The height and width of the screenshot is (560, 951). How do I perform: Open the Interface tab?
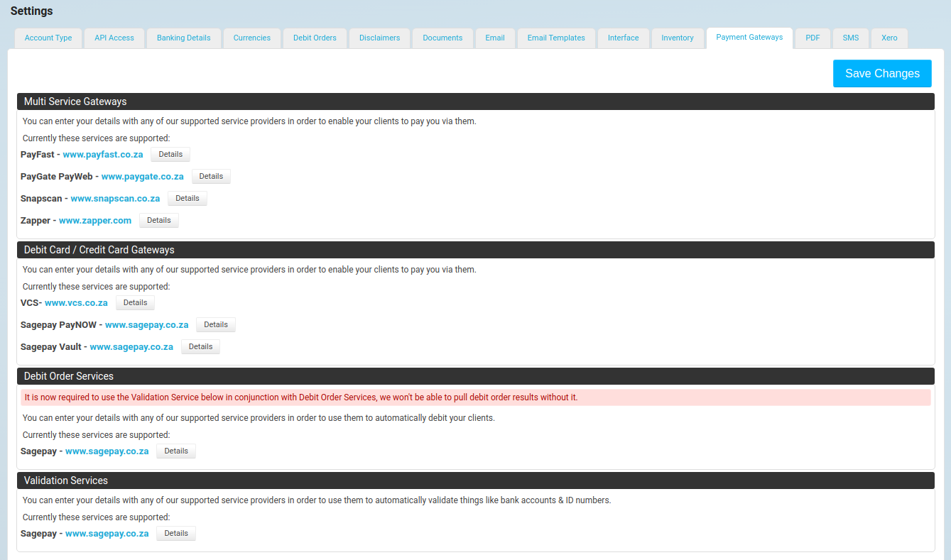pyautogui.click(x=624, y=38)
